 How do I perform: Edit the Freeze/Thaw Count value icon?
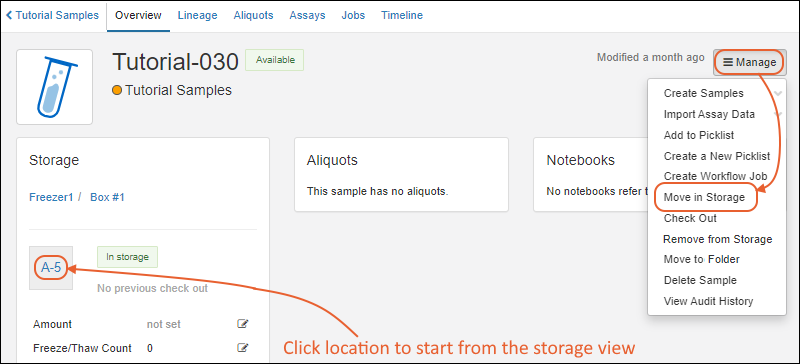click(243, 348)
